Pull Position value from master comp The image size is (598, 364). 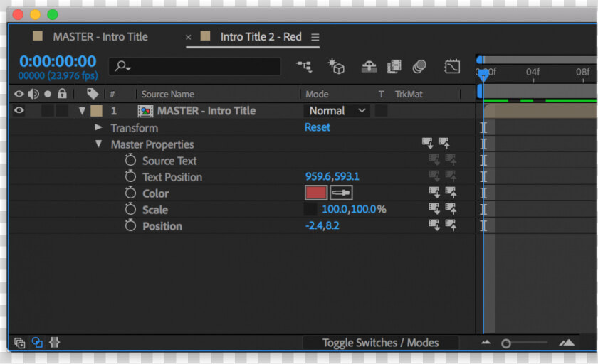pos(434,225)
